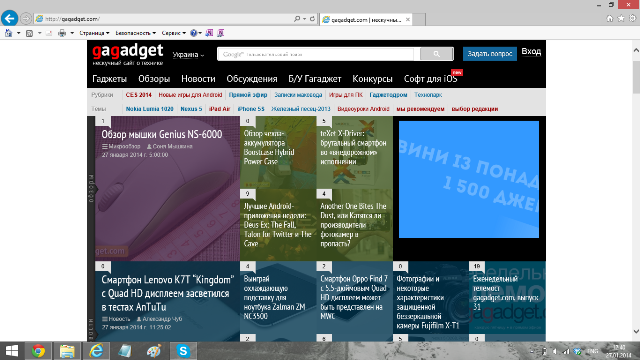The height and width of the screenshot is (360, 640).
Task: Open address bar autocomplete dropdown arrow
Action: point(304,19)
